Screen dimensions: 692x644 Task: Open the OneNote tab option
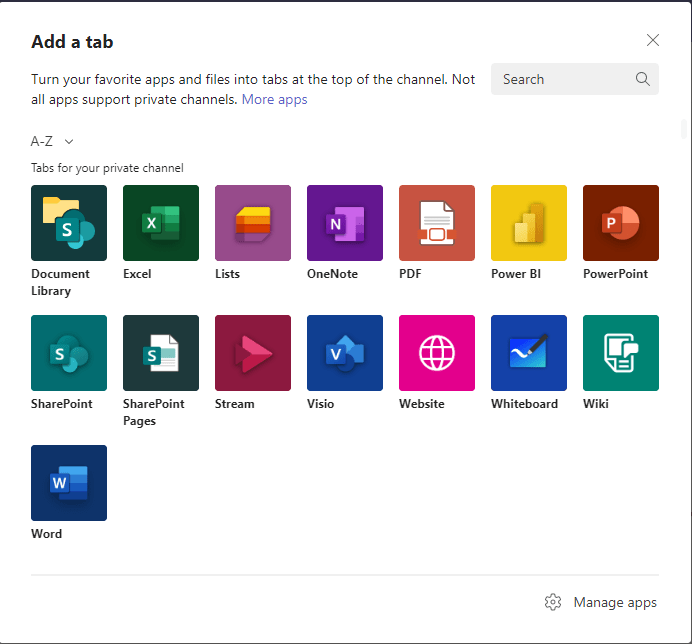pos(345,223)
